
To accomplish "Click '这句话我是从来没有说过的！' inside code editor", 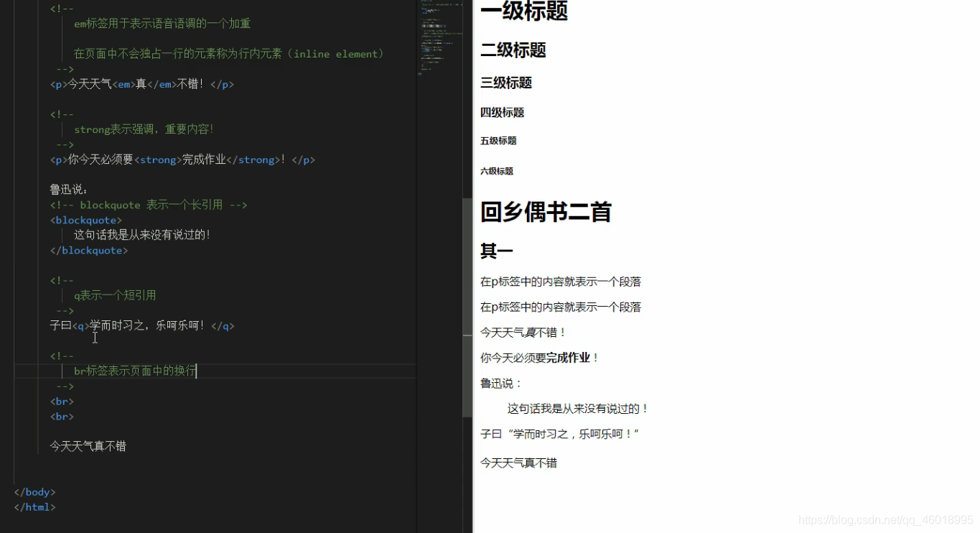I will (142, 235).
